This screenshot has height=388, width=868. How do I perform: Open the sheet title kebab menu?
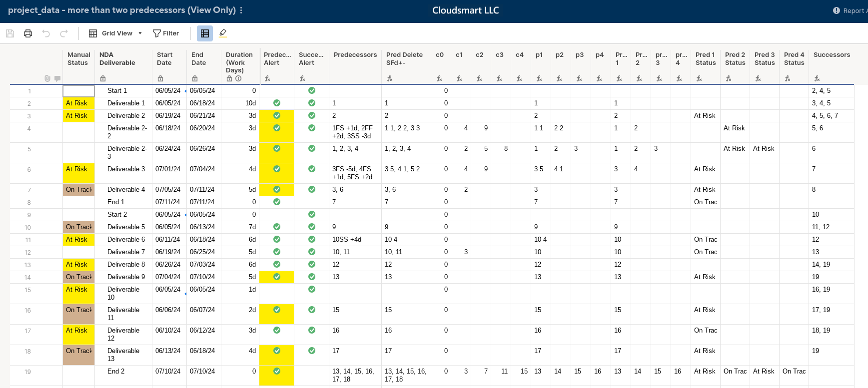241,10
